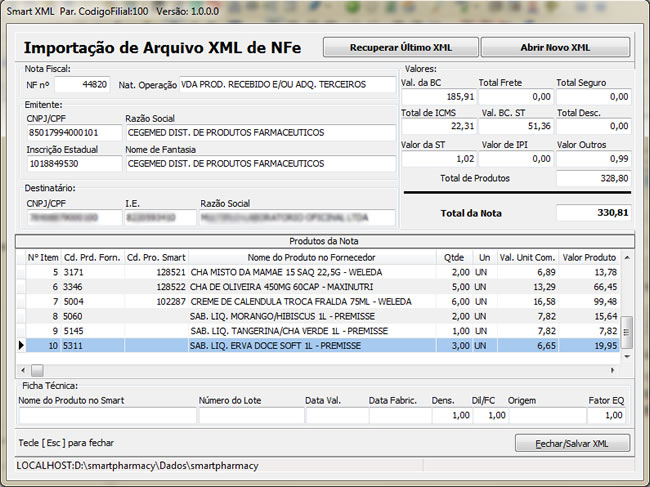Image resolution: width=650 pixels, height=487 pixels.
Task: Click the Qtde column header
Action: coord(454,257)
